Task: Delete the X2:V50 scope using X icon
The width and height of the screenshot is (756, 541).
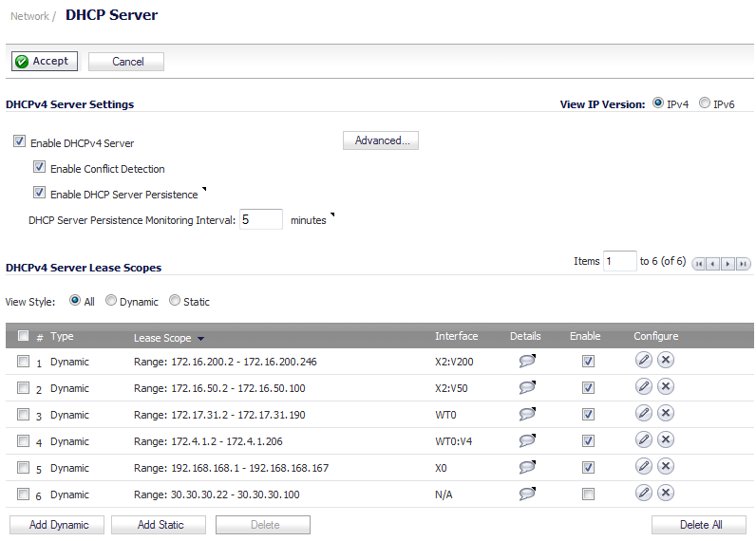Action: pos(666,386)
